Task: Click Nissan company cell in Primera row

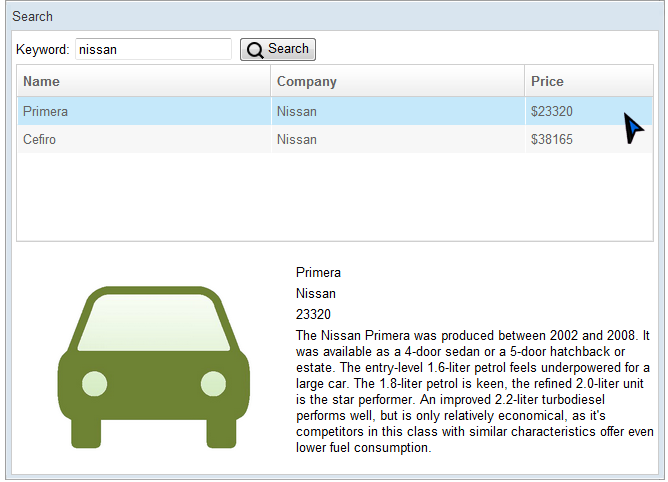Action: coord(397,111)
